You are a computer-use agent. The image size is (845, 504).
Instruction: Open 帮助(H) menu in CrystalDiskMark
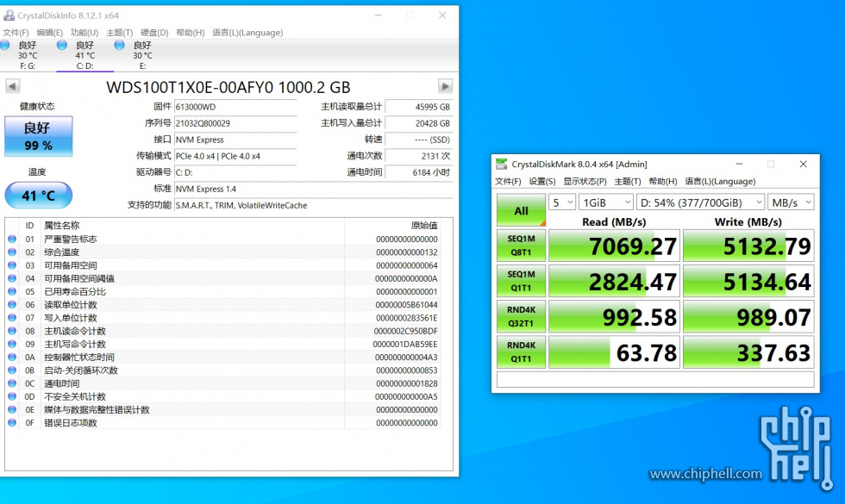point(663,182)
